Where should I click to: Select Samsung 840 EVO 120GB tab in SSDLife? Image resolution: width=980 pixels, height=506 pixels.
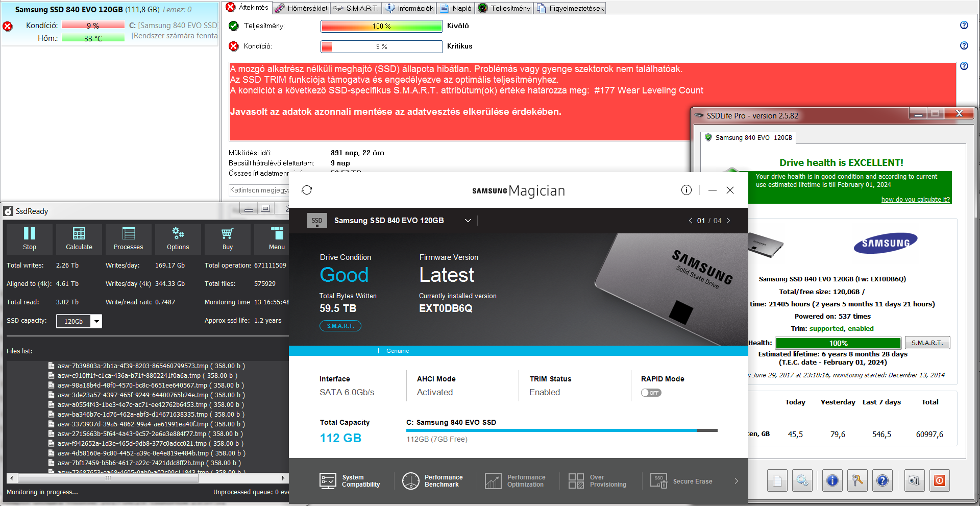pyautogui.click(x=748, y=138)
